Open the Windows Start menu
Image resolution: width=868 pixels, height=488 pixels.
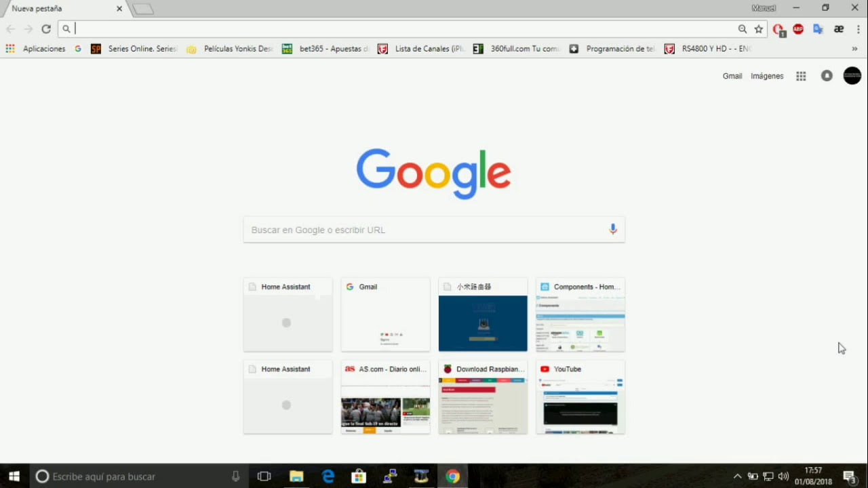[14, 476]
